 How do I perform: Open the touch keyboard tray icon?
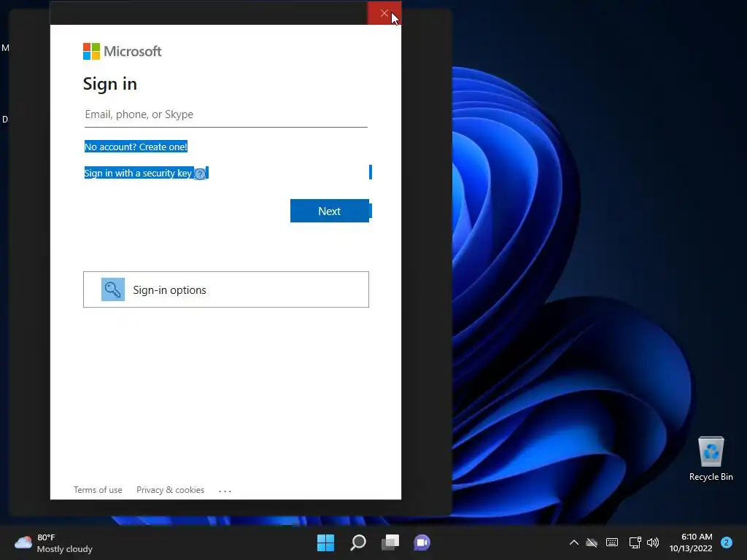point(612,542)
